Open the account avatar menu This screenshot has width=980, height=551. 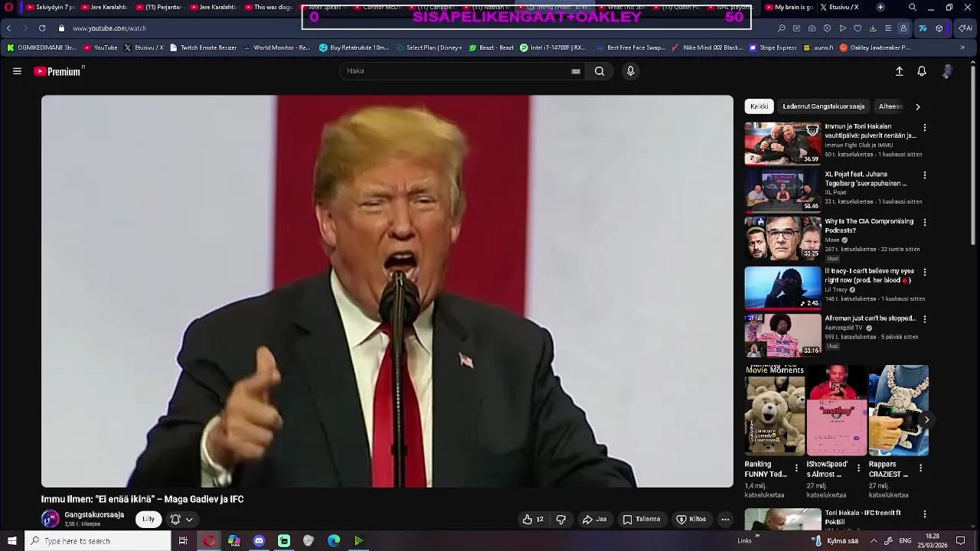[947, 71]
